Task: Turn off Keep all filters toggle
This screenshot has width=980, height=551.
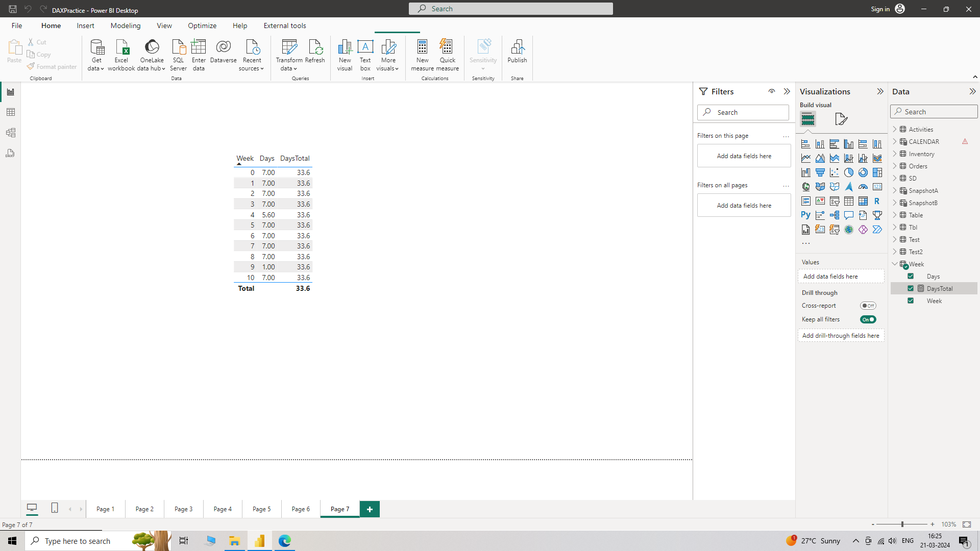Action: click(x=868, y=319)
